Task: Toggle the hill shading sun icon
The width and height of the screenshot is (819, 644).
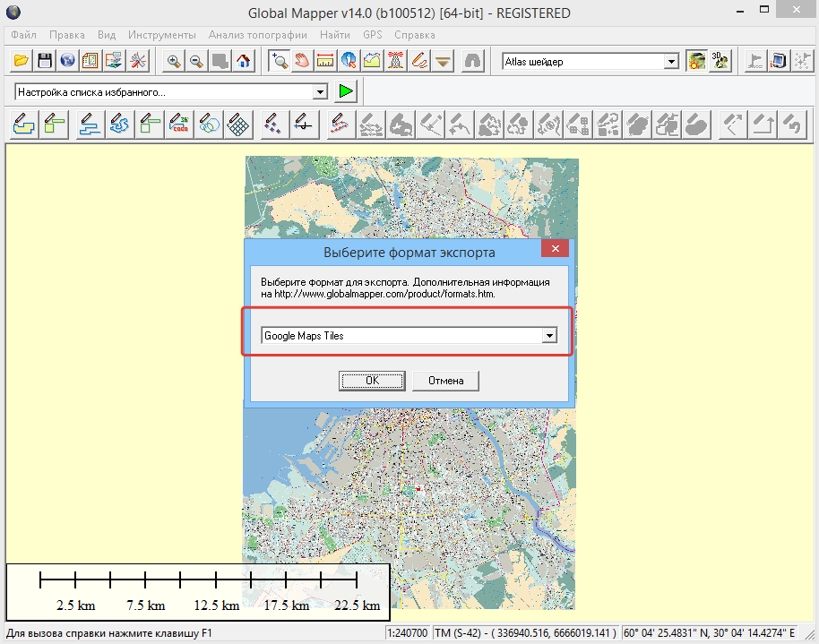Action: [x=696, y=61]
